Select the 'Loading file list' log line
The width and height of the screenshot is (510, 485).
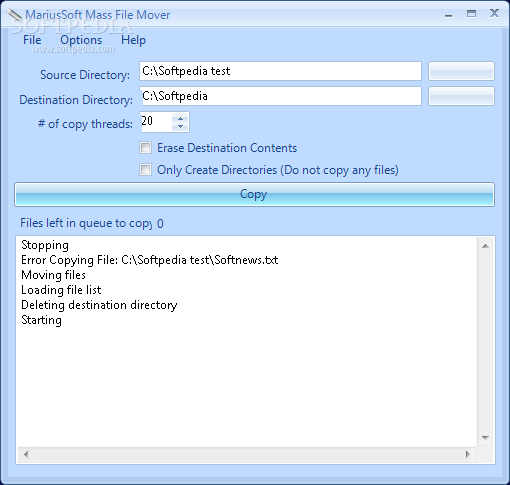[x=61, y=290]
